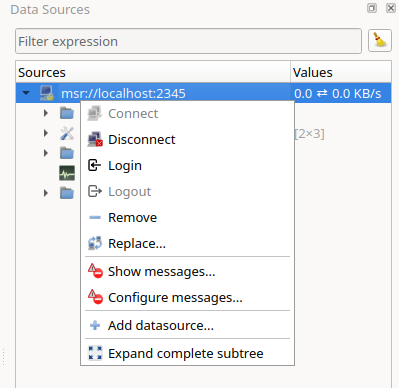Click the Login arrow icon
Image resolution: width=399 pixels, height=388 pixels.
pos(94,165)
